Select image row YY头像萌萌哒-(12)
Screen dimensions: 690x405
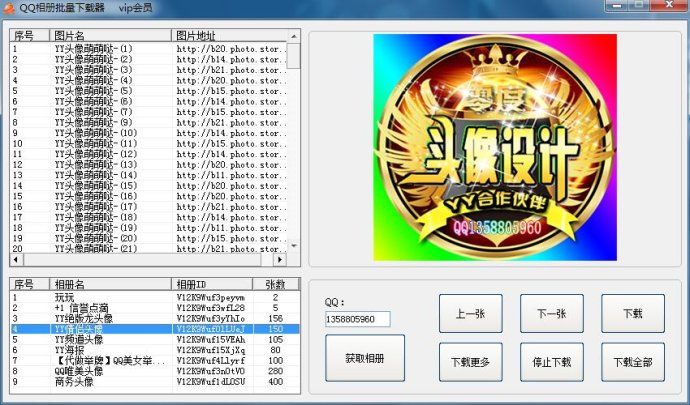click(x=149, y=155)
